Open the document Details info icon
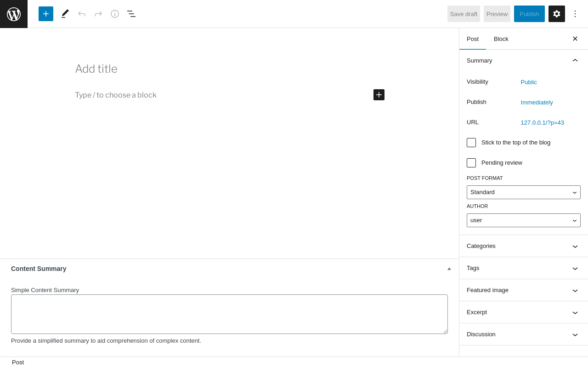 (115, 14)
